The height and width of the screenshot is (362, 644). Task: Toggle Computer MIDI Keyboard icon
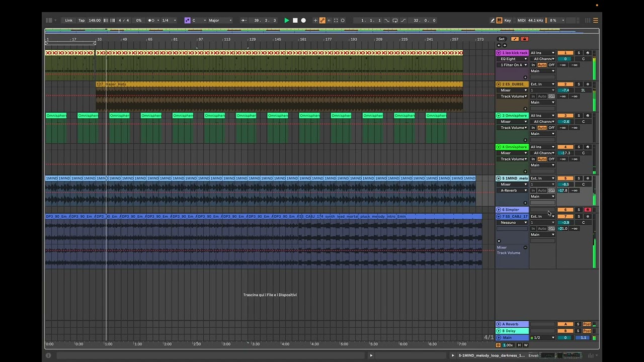(499, 20)
